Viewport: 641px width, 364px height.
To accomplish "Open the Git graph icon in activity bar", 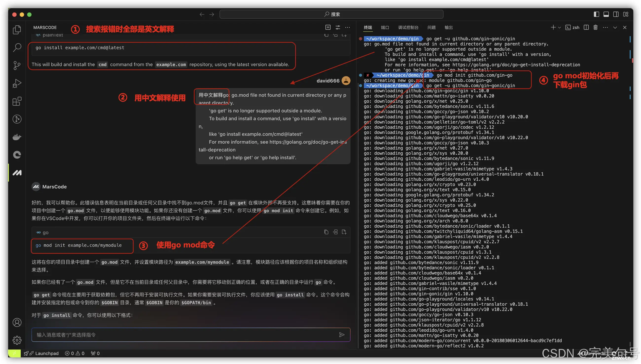I will click(17, 119).
